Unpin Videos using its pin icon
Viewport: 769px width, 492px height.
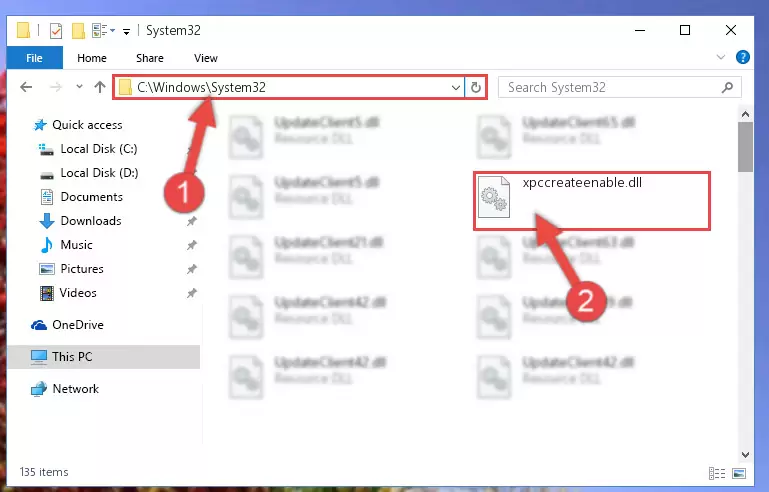(192, 293)
